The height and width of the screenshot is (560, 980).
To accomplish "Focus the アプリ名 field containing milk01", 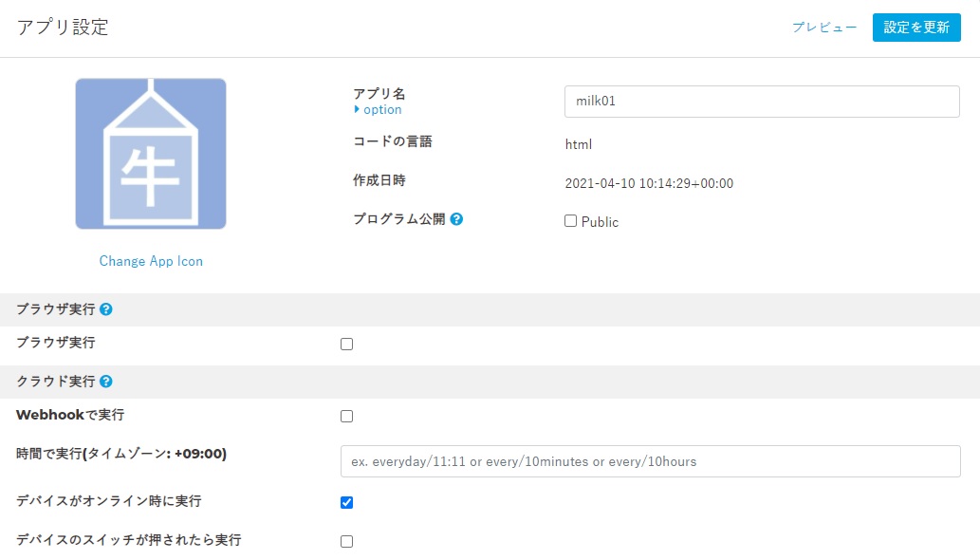I will click(x=762, y=102).
